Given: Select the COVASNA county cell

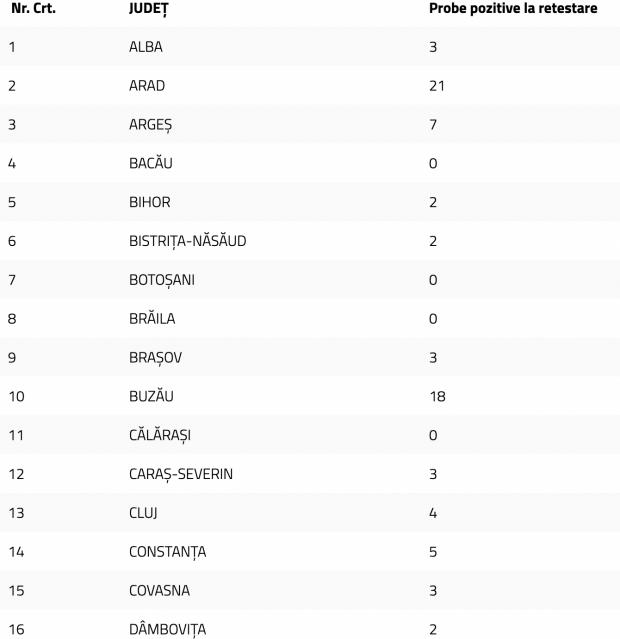Looking at the screenshot, I should pyautogui.click(x=159, y=590).
